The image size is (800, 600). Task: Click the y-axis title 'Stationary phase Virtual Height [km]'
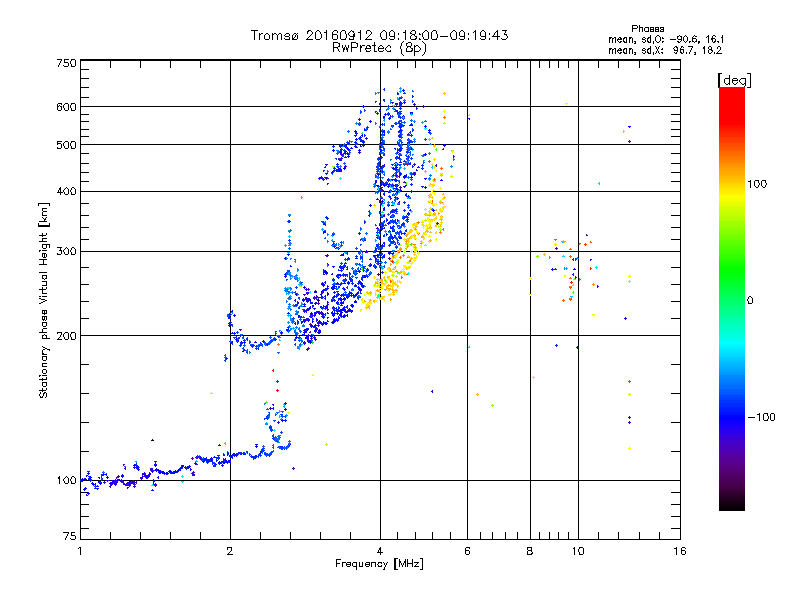coord(44,300)
